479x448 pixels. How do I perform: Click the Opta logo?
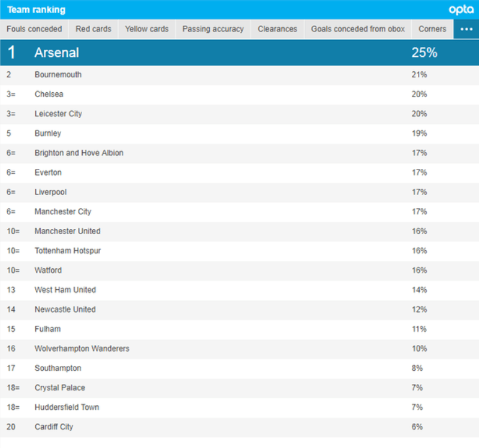[461, 10]
